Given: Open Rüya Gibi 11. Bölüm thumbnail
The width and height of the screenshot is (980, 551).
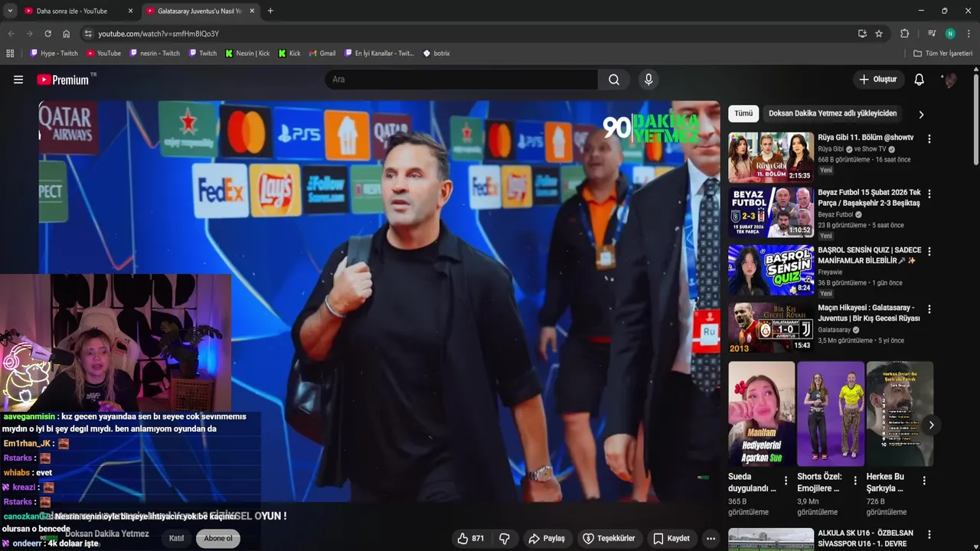Looking at the screenshot, I should click(771, 157).
